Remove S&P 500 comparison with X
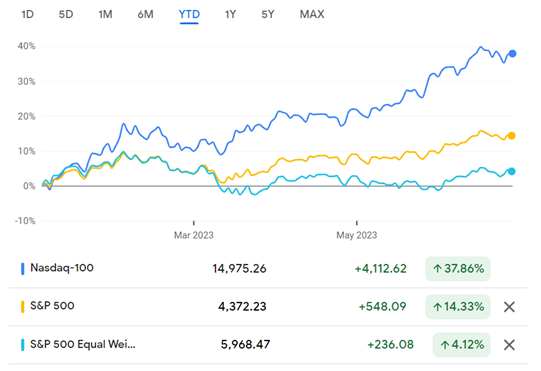541x371 pixels. pyautogui.click(x=509, y=307)
